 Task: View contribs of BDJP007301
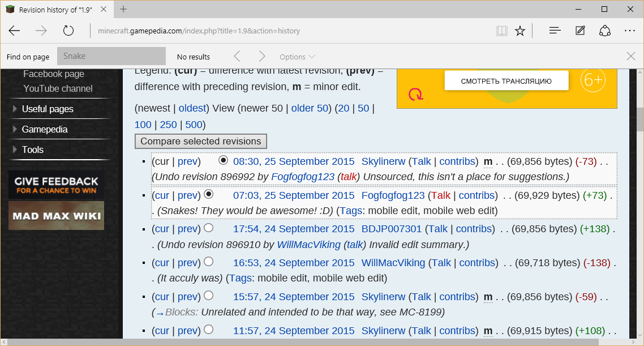(474, 229)
